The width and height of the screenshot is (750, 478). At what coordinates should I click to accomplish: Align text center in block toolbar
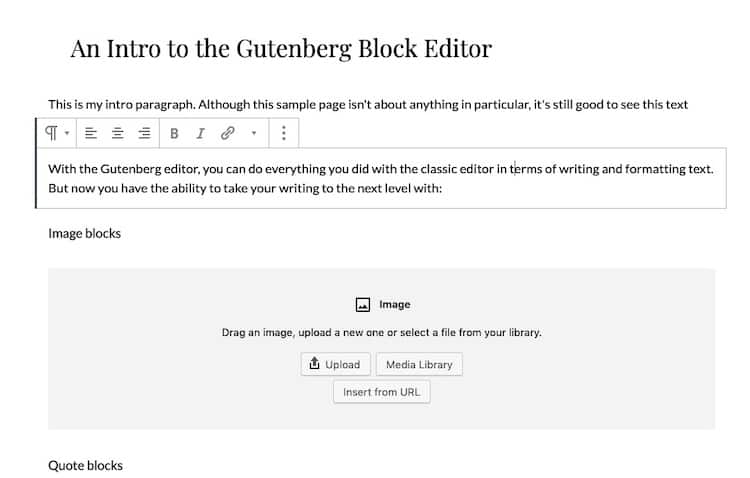click(117, 133)
